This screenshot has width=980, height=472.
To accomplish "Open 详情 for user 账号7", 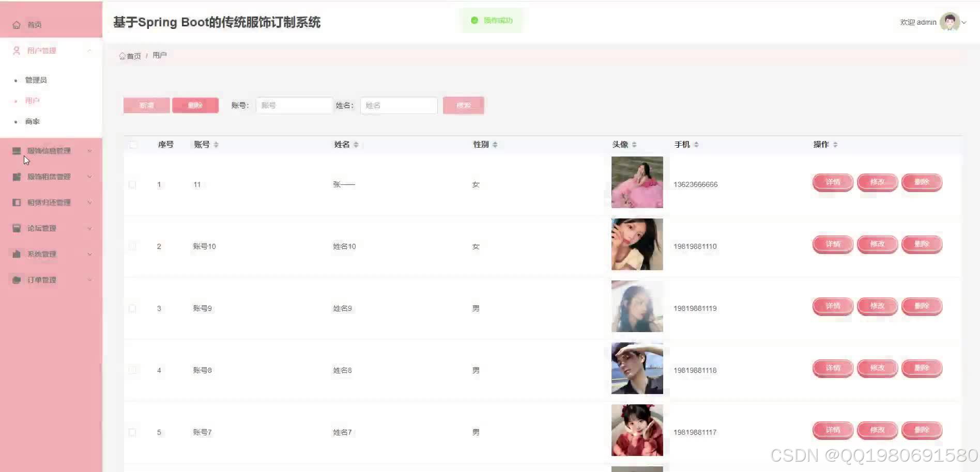I will click(833, 430).
